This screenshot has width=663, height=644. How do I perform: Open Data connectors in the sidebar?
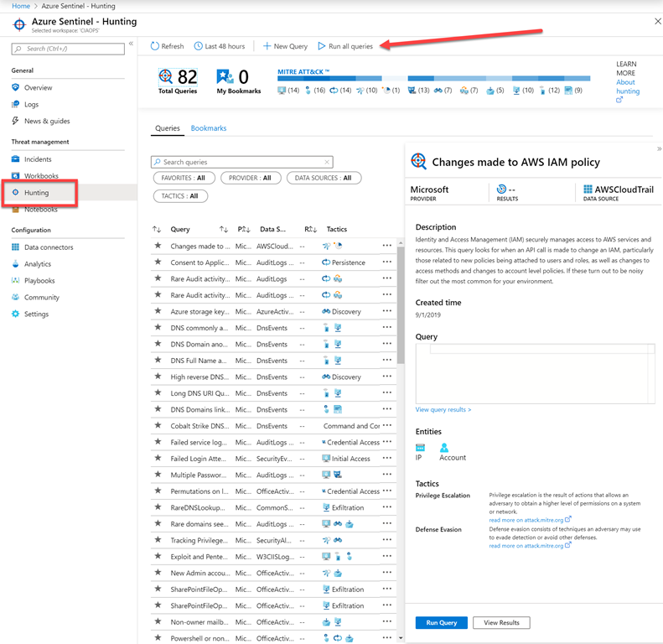pyautogui.click(x=48, y=247)
